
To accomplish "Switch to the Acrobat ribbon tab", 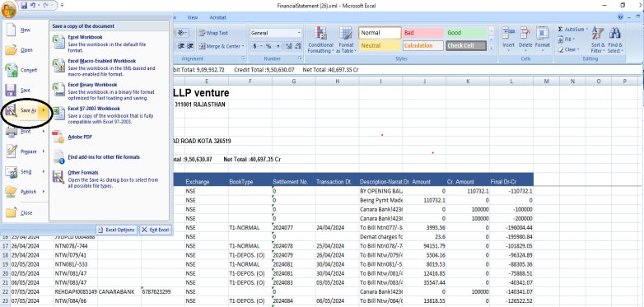I will click(217, 17).
